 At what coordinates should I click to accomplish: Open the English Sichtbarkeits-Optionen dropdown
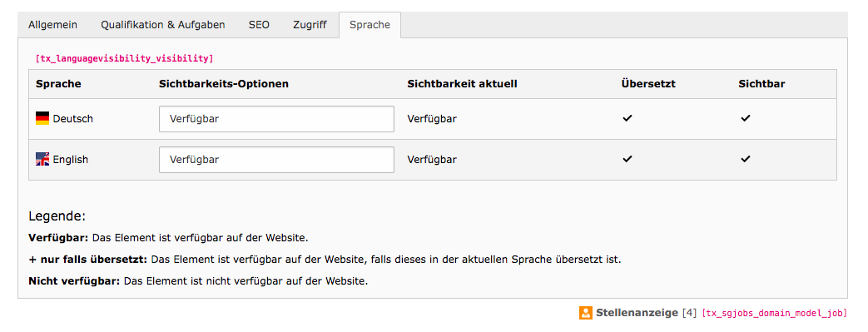276,160
